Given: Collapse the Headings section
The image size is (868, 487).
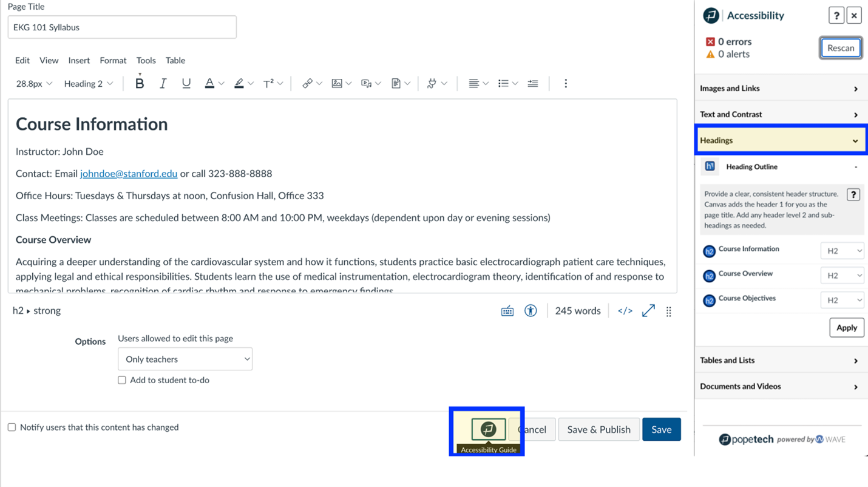Looking at the screenshot, I should (781, 140).
